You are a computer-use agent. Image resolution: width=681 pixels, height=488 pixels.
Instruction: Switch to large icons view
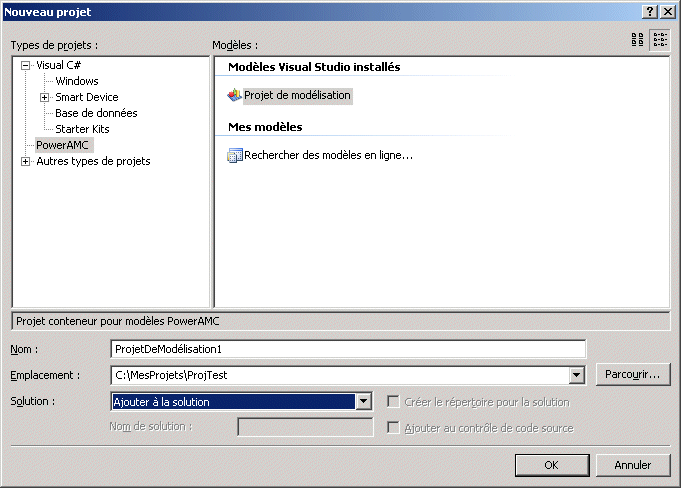coord(638,40)
